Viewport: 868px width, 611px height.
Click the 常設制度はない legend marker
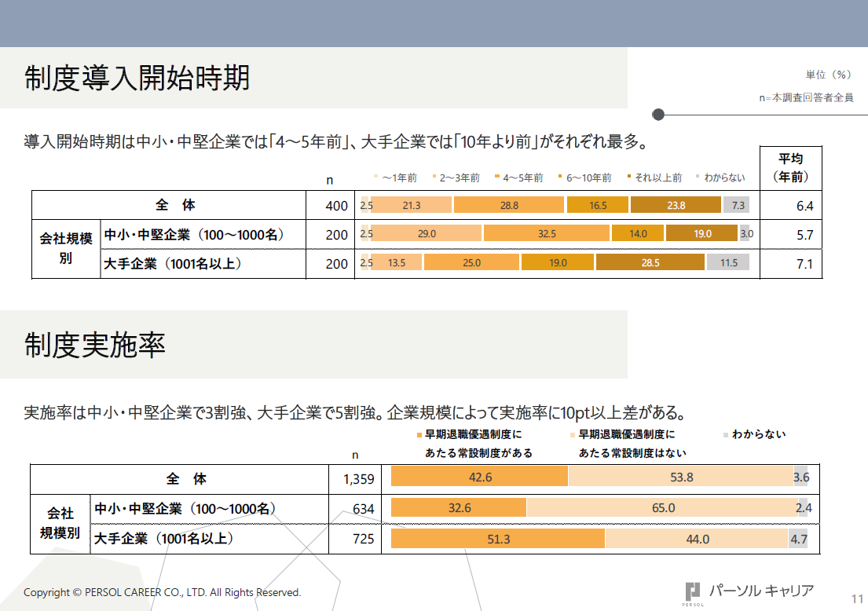pyautogui.click(x=573, y=434)
